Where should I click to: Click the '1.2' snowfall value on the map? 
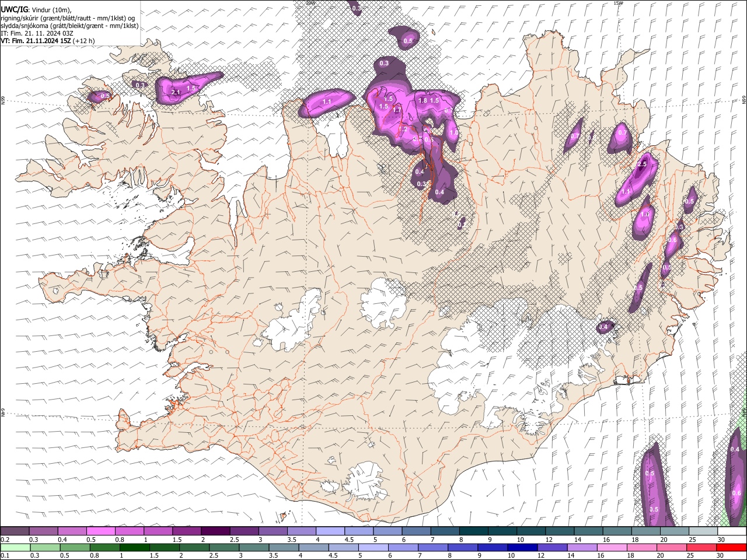click(x=403, y=129)
